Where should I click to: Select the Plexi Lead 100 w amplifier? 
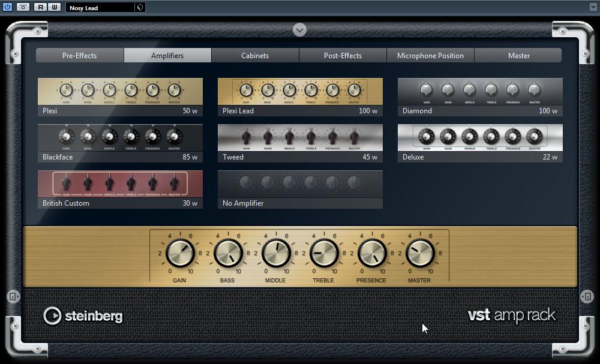(300, 97)
